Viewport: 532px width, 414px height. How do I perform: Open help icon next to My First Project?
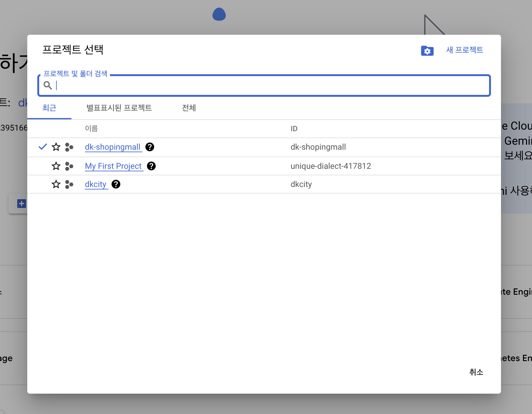(151, 166)
